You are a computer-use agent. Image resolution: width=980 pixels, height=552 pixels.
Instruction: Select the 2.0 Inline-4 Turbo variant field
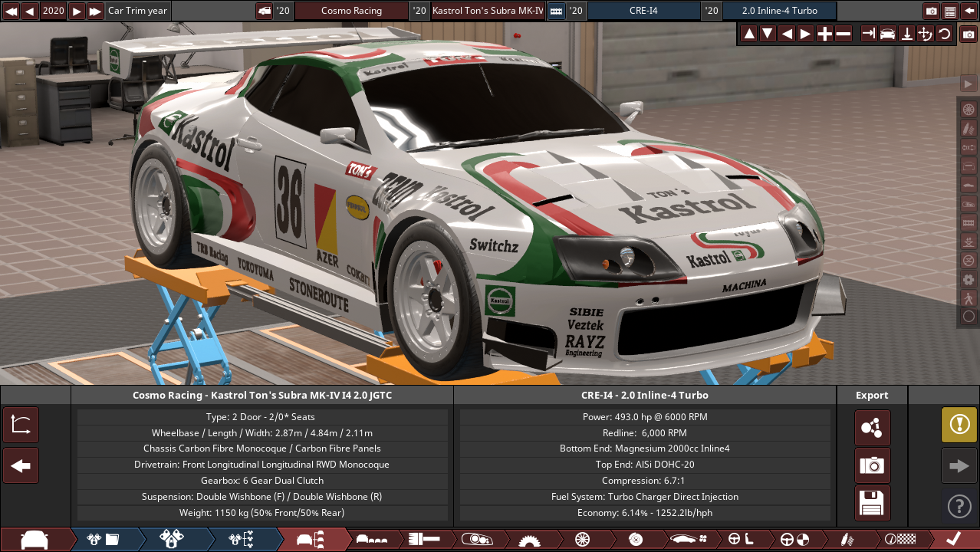pyautogui.click(x=779, y=11)
